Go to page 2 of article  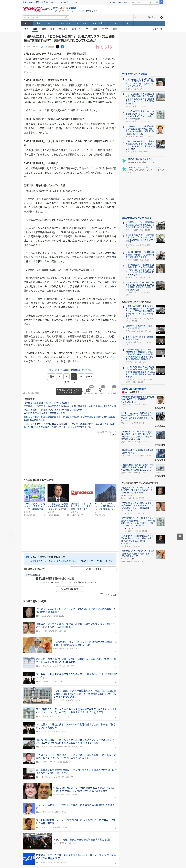tap(59, 376)
